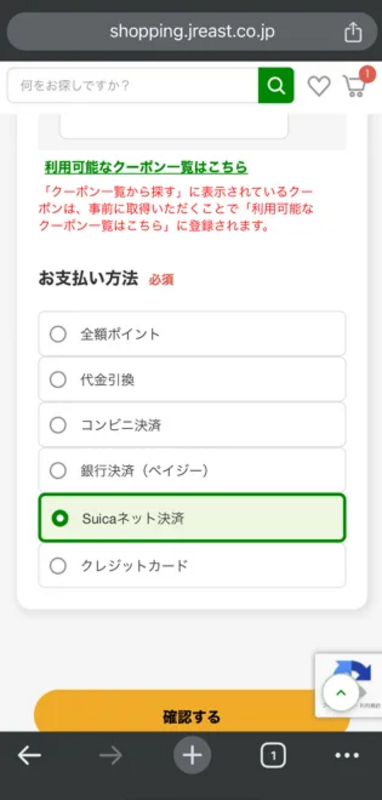Go back with the browser back arrow
382x800 pixels.
pos(30,756)
